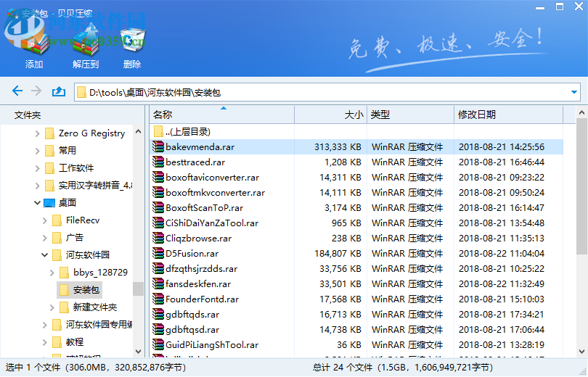Viewport: 588px width, 377px height.
Task: Click the 2018-08-22 11:32:49 date cell
Action: point(502,283)
